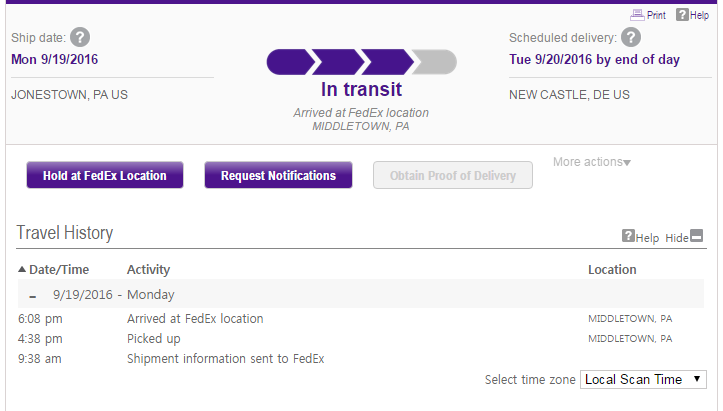Click the Activity column header

click(148, 270)
